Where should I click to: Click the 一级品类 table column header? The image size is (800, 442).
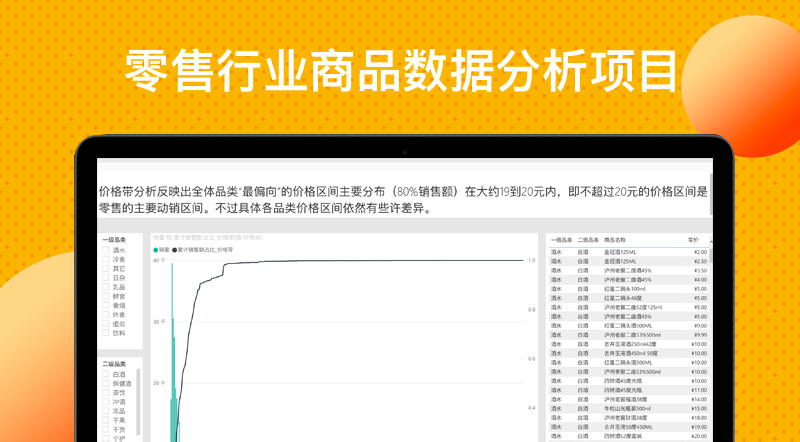(560, 240)
